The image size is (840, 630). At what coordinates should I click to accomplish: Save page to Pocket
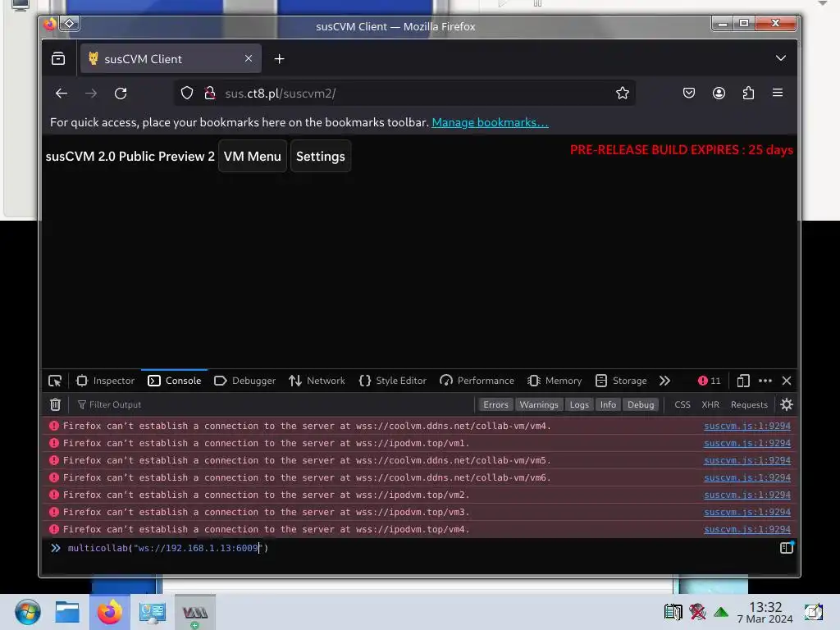(689, 94)
